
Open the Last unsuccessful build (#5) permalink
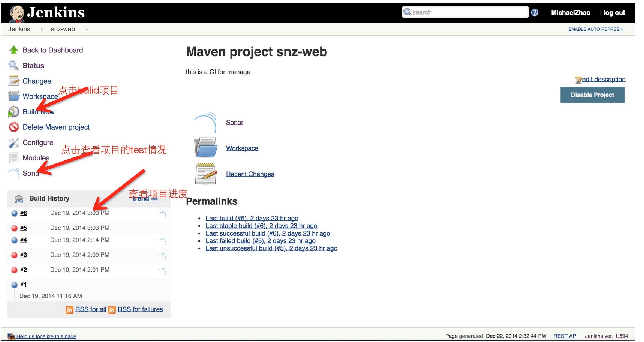point(271,248)
